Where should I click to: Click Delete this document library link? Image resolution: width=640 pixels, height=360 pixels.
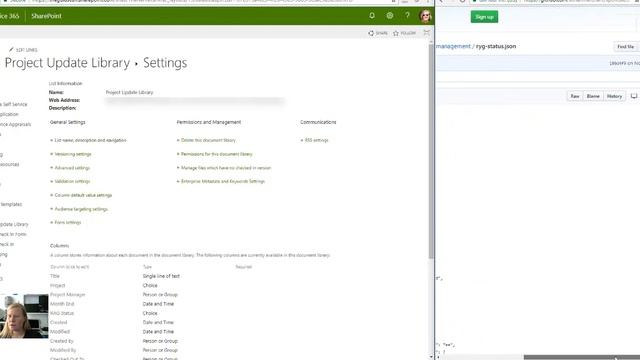(208, 140)
